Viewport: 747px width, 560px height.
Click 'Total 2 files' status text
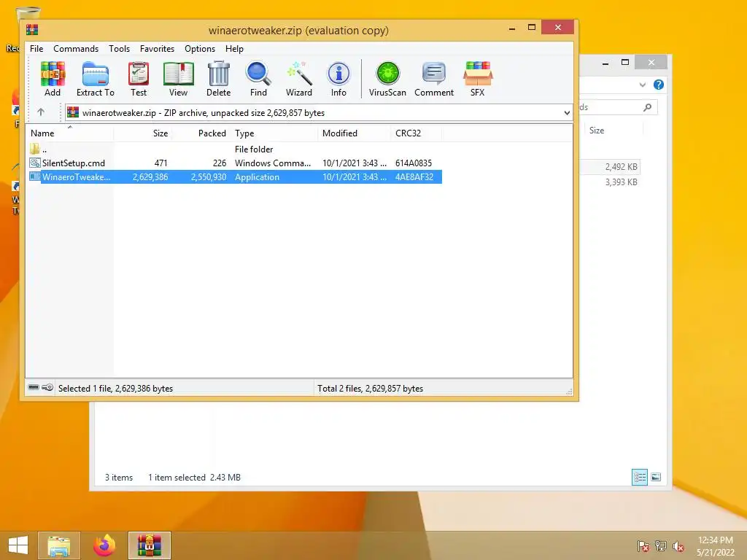point(370,388)
